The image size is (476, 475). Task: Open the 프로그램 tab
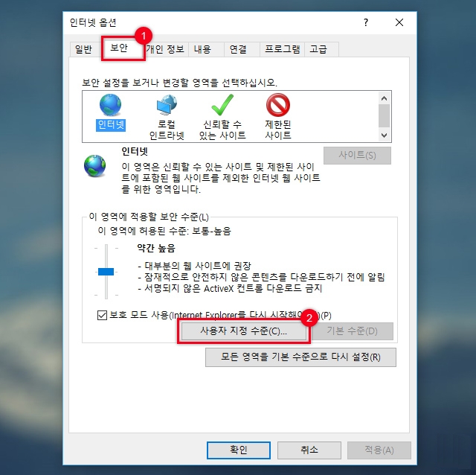point(283,49)
